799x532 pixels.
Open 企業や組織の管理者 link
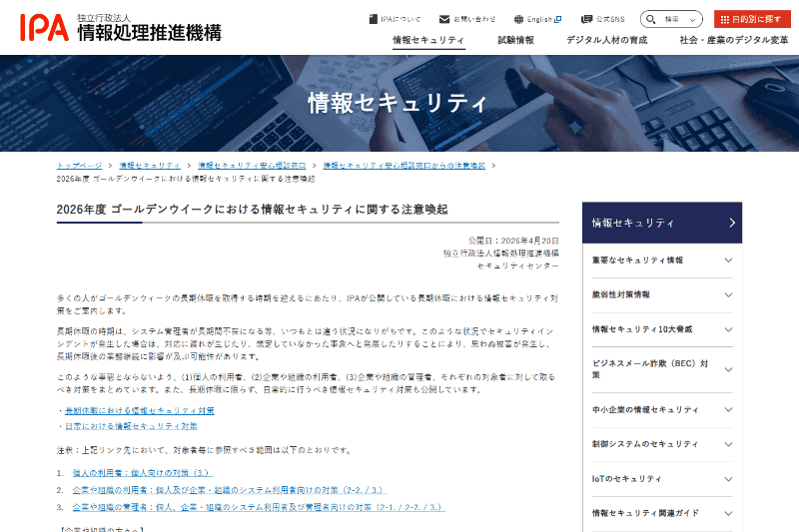click(x=259, y=508)
